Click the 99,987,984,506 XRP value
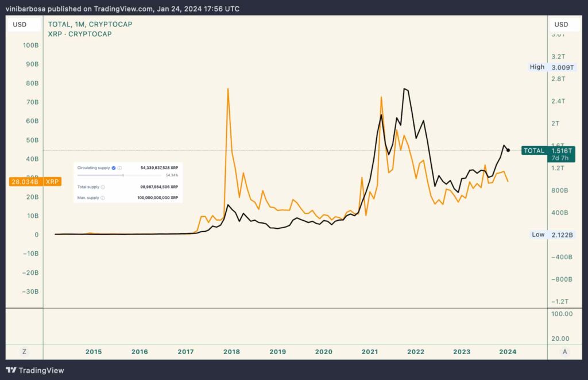This screenshot has width=588, height=380. point(159,187)
